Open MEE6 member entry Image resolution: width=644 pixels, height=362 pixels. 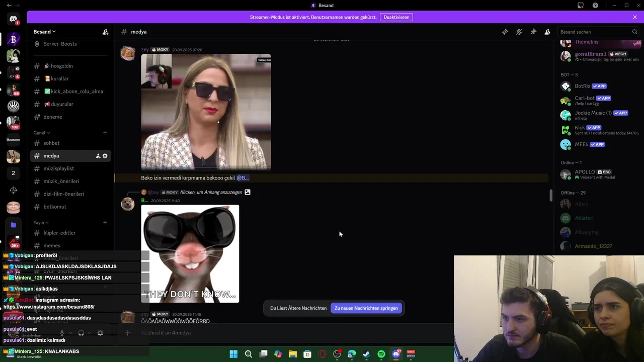[599, 144]
